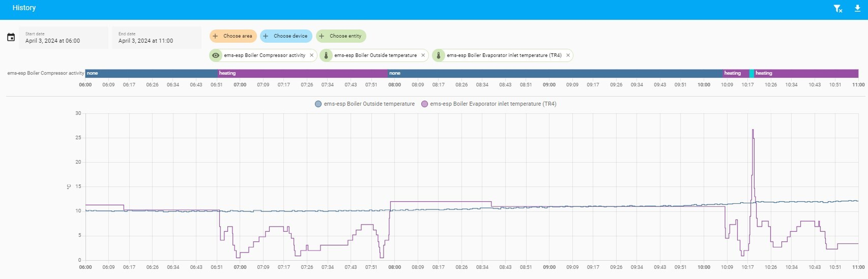Image resolution: width=868 pixels, height=279 pixels.
Task: Toggle Evaporator inlet temperature legend series
Action: (489, 104)
